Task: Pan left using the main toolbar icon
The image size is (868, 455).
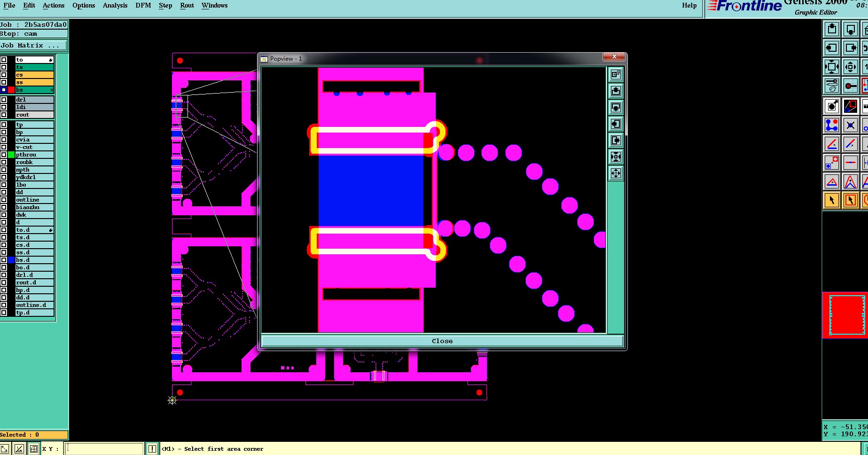Action: pyautogui.click(x=832, y=48)
